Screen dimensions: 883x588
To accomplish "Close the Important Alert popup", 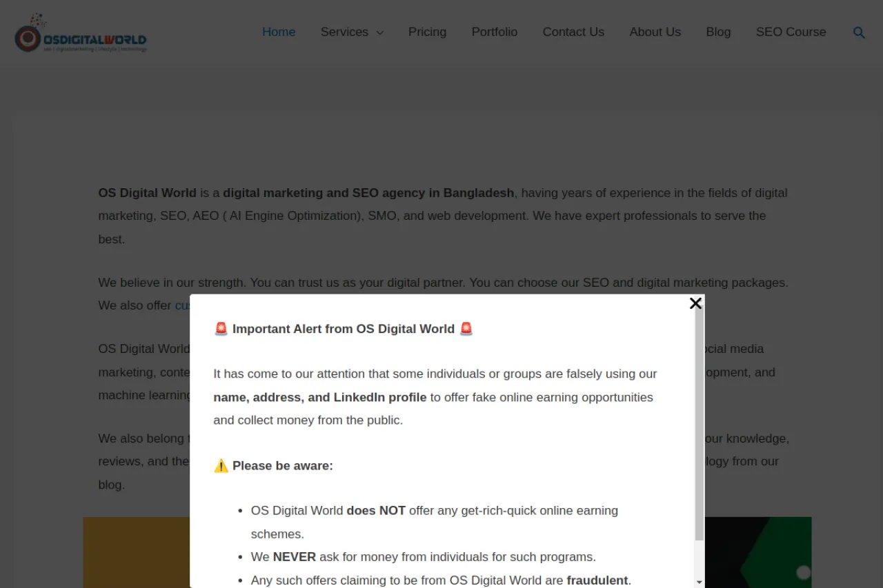I will click(695, 303).
